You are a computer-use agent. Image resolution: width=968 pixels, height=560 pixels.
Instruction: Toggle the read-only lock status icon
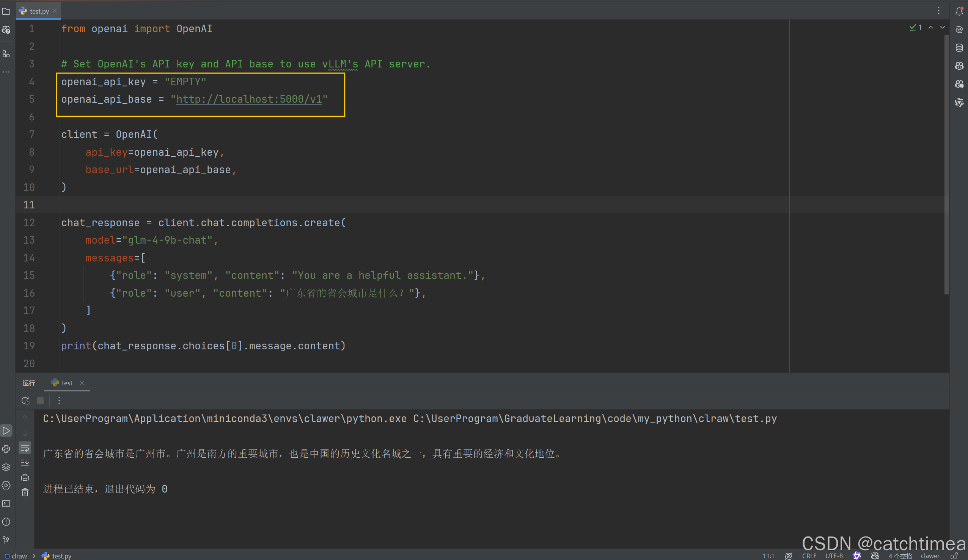click(x=954, y=556)
